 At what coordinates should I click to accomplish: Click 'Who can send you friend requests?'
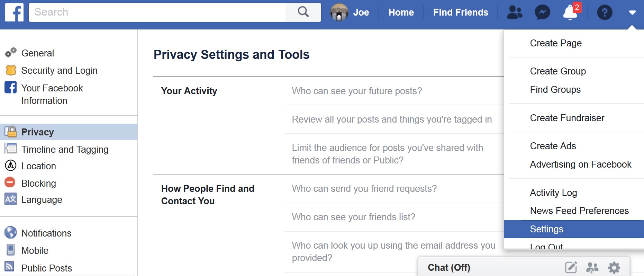point(364,188)
